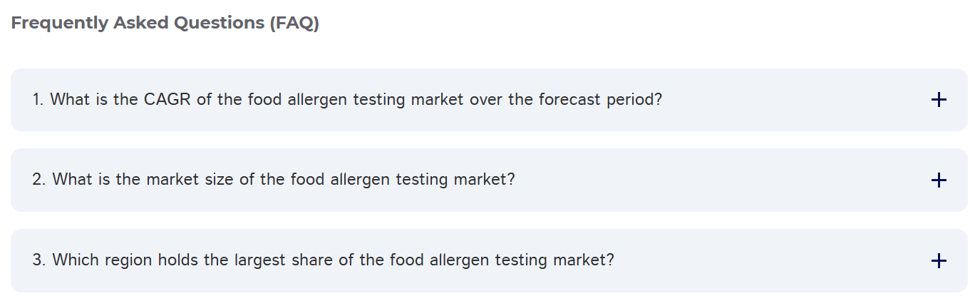The height and width of the screenshot is (306, 980).
Task: Select the Frequently Asked Questions heading
Action: (165, 23)
